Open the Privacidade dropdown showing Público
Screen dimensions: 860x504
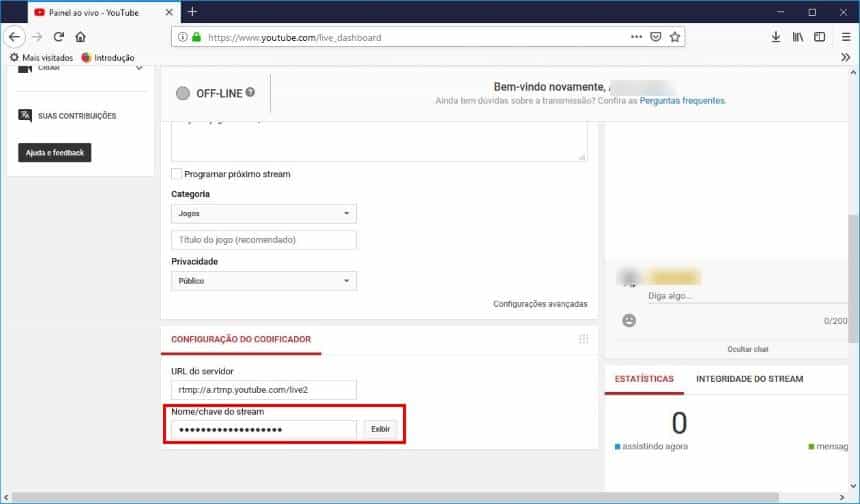[264, 281]
